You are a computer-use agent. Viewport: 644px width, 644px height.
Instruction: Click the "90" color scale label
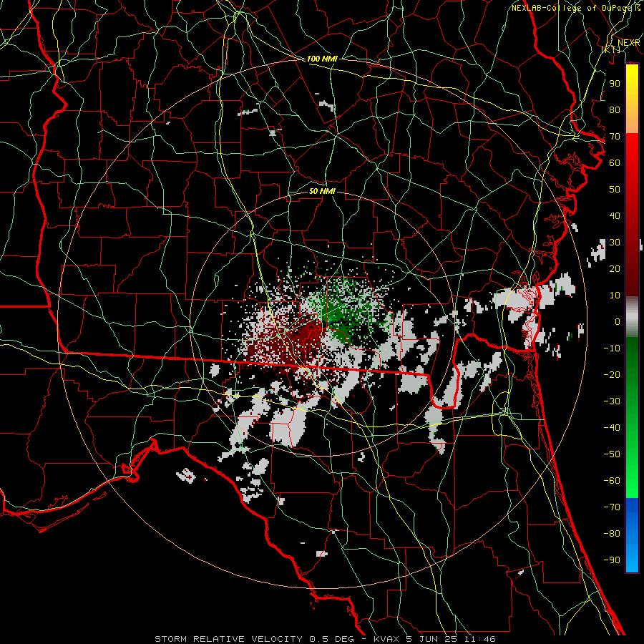(615, 84)
